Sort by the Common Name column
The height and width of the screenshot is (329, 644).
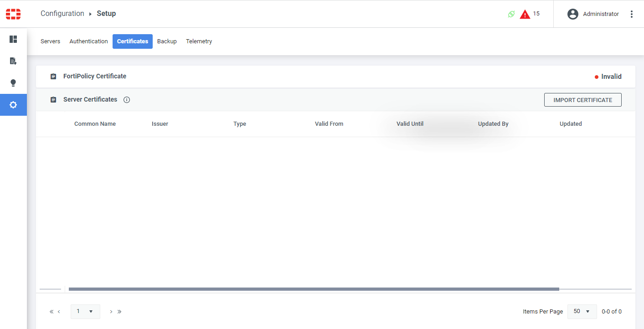pyautogui.click(x=95, y=124)
